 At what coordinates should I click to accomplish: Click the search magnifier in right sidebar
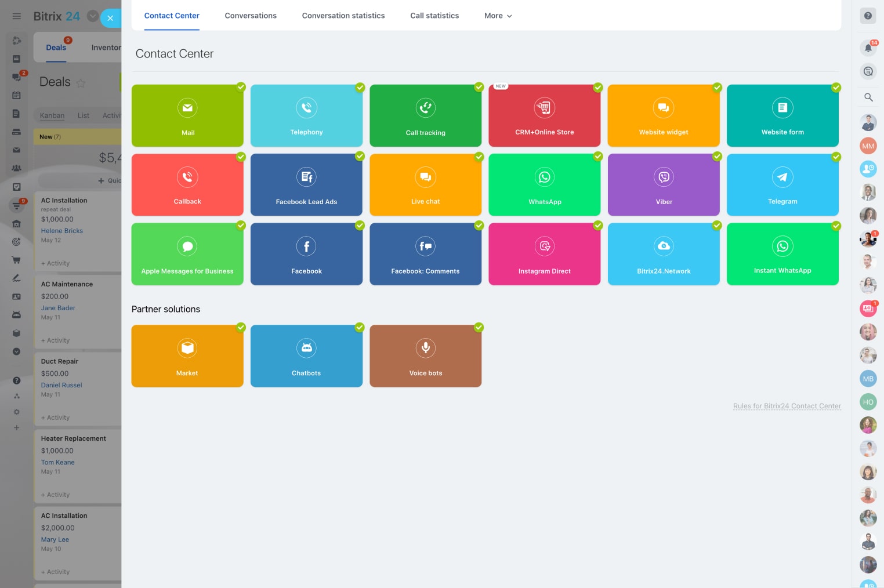click(x=868, y=97)
